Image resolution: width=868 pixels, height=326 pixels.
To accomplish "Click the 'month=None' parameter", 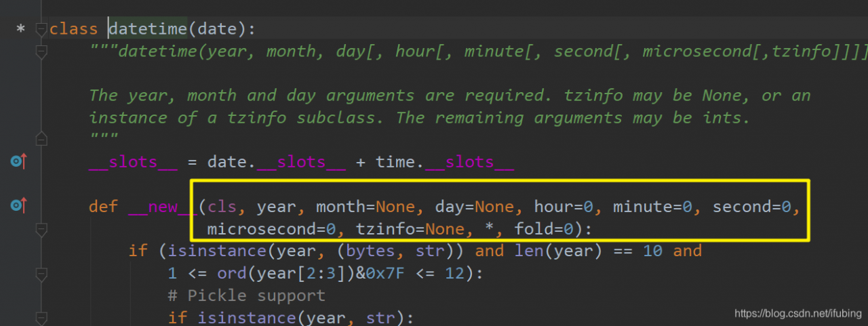I will pos(366,207).
